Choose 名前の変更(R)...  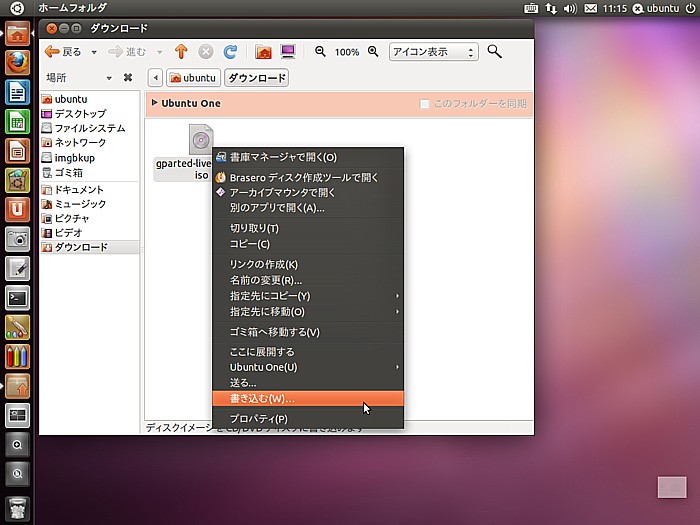pos(308,280)
